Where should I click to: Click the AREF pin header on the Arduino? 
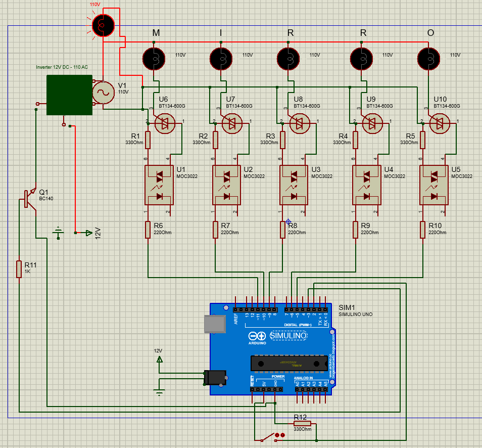235,308
